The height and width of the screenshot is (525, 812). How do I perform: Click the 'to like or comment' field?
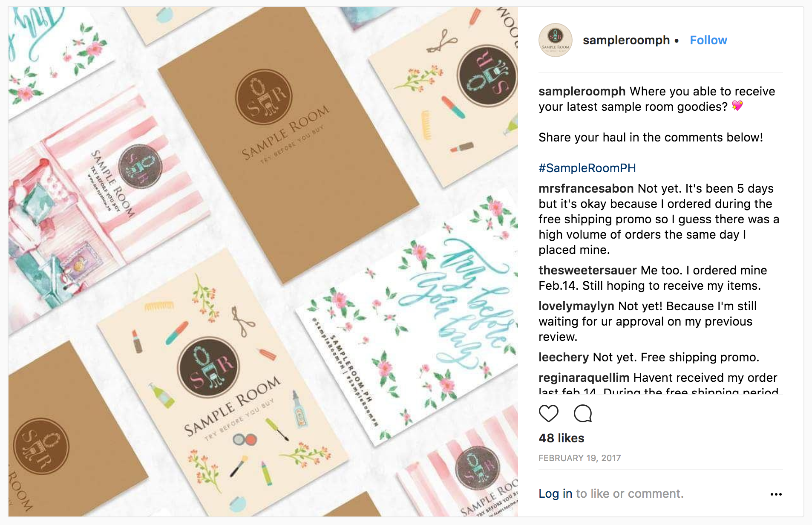tap(629, 493)
